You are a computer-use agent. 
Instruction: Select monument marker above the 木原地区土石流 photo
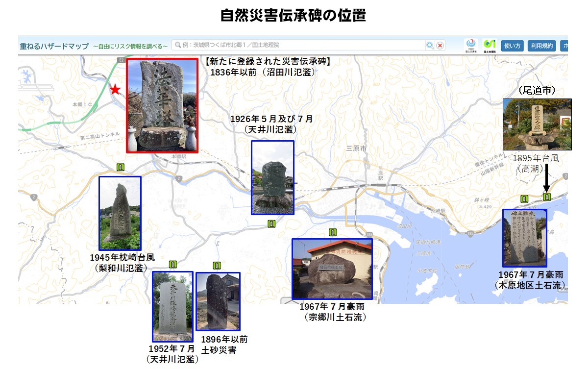(x=524, y=199)
